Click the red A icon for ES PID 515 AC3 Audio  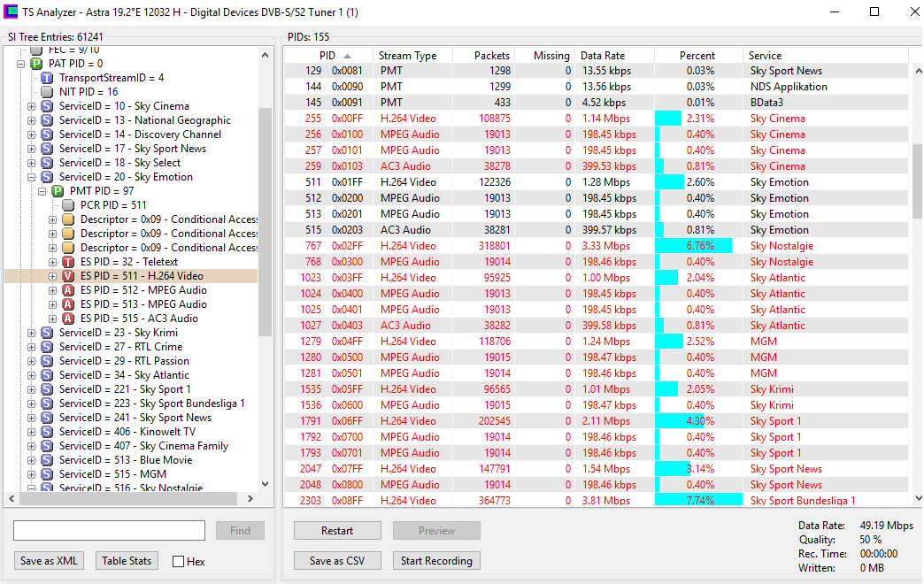pos(68,319)
